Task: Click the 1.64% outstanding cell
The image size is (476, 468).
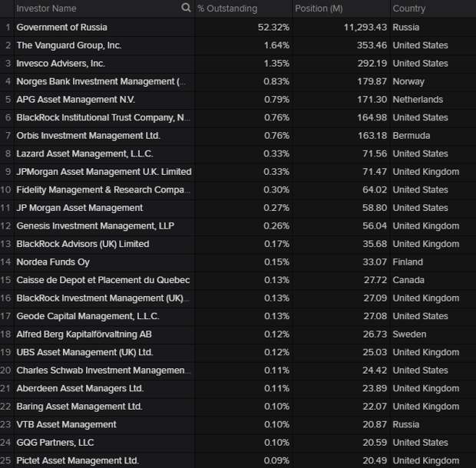Action: 276,45
